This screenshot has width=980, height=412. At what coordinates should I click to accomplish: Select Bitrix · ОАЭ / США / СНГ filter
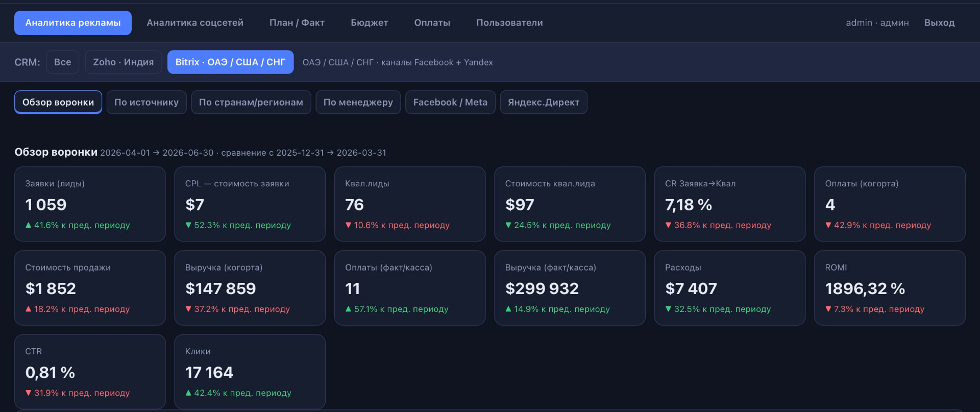tap(230, 62)
